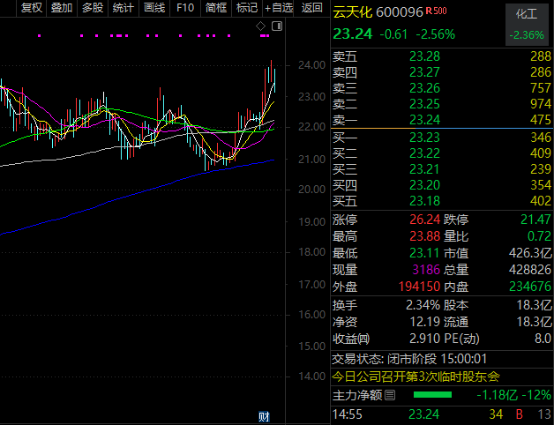Select the 卖一 23.24 order row
The width and height of the screenshot is (554, 425).
coord(442,120)
